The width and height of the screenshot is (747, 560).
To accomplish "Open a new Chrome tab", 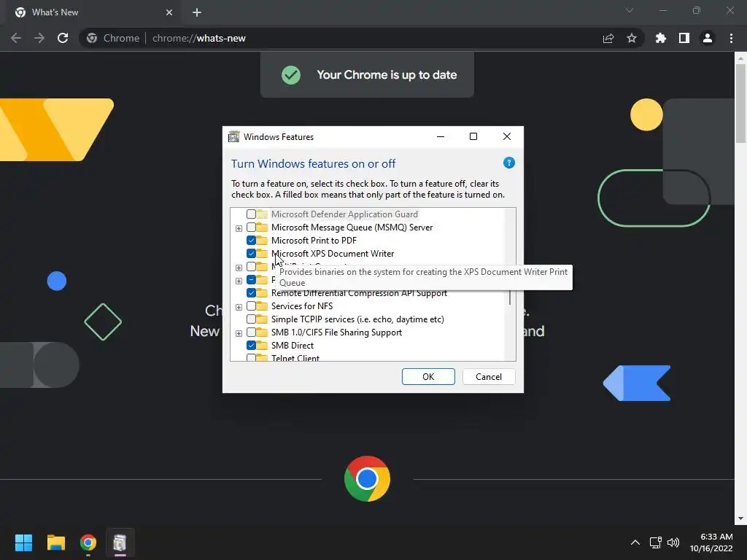I will [x=197, y=12].
